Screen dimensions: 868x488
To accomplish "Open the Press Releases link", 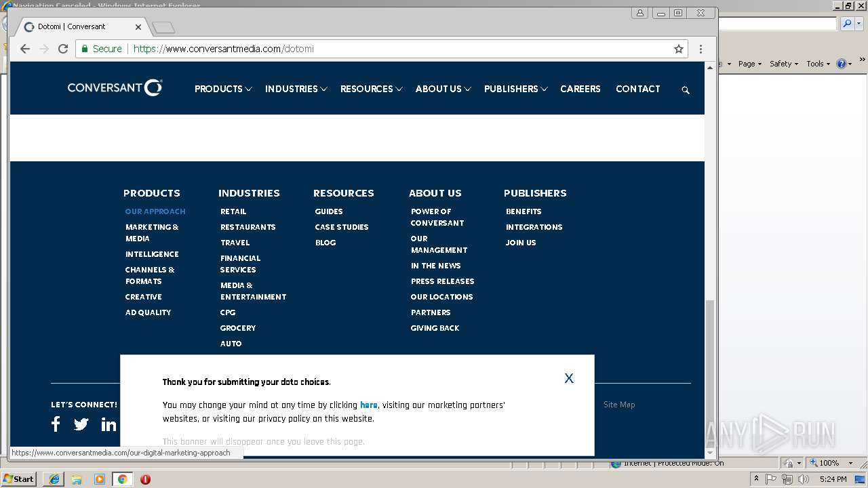I will (x=442, y=281).
